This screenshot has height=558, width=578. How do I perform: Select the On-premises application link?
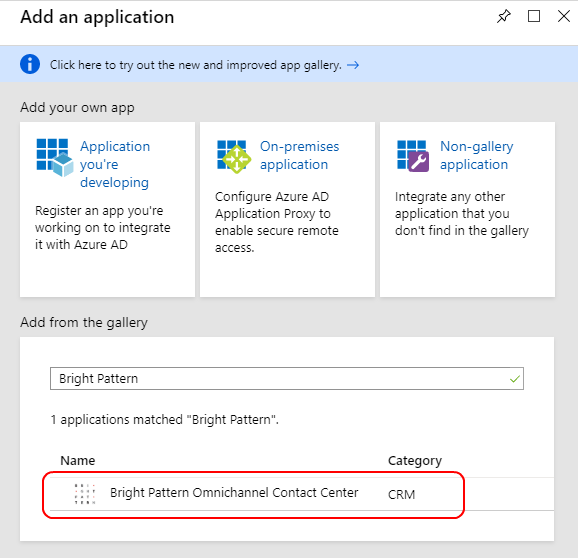299,156
